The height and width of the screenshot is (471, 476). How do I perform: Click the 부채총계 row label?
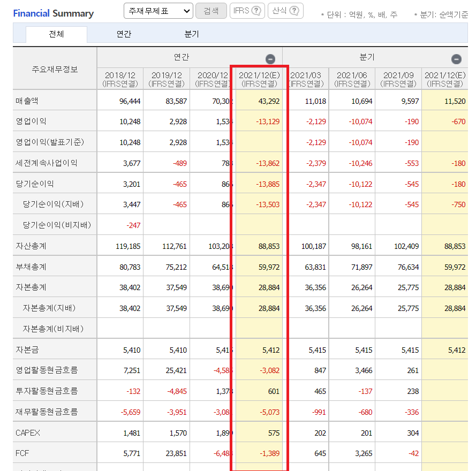click(31, 267)
